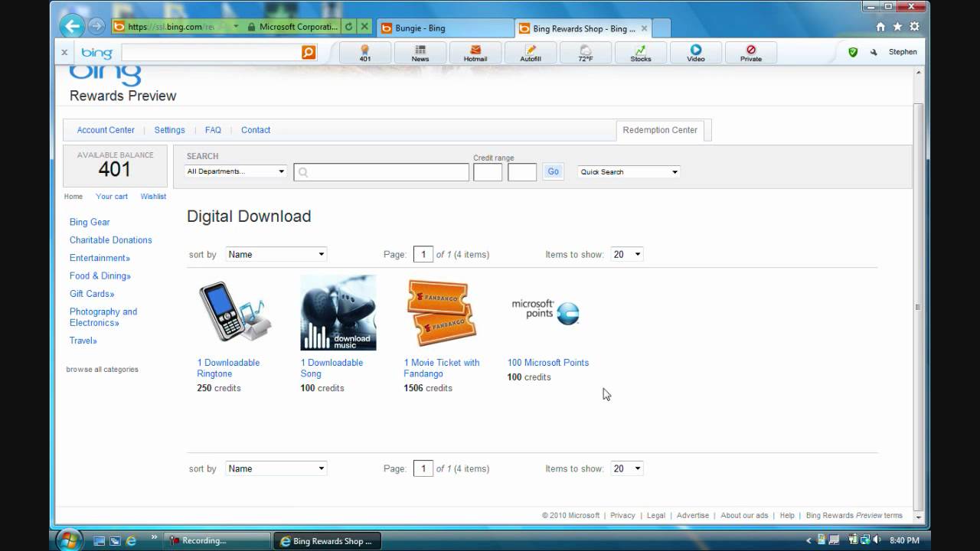The width and height of the screenshot is (980, 551).
Task: Open the wrench options icon on Bing bar
Action: point(874,52)
